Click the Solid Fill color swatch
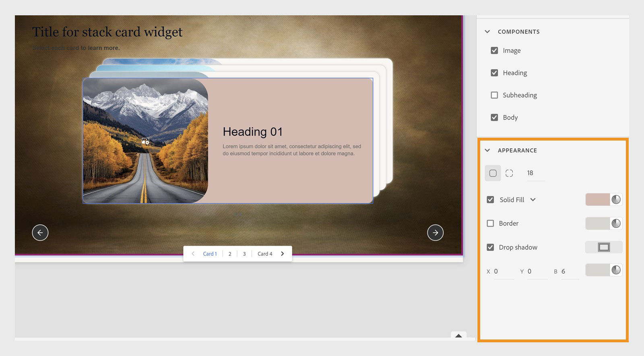This screenshot has width=644, height=356. click(x=598, y=199)
